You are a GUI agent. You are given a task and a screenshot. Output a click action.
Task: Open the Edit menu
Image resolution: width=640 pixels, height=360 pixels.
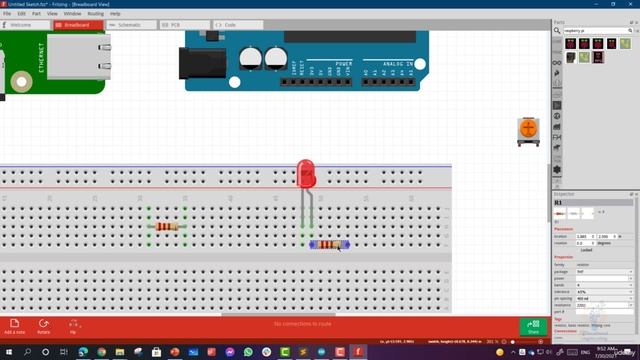[x=21, y=13]
